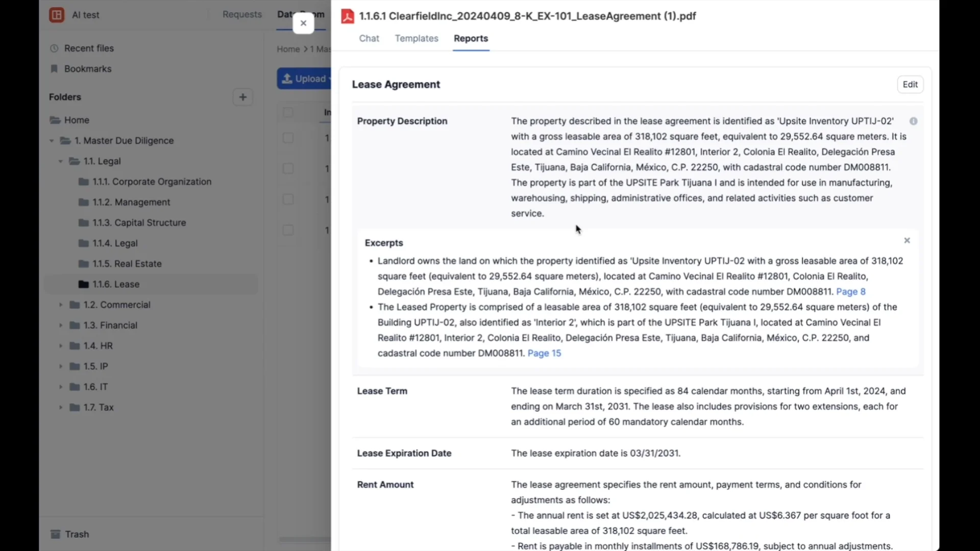Screen dimensions: 980x551
Task: Close the Excerpts section
Action: coord(907,240)
